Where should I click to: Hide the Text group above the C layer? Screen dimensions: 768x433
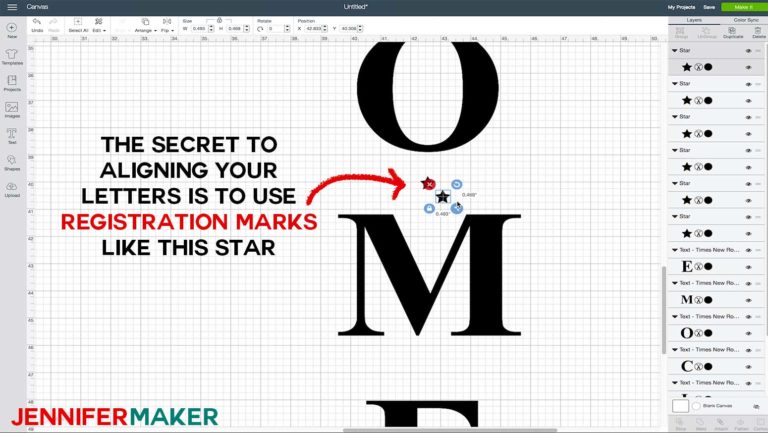click(748, 350)
